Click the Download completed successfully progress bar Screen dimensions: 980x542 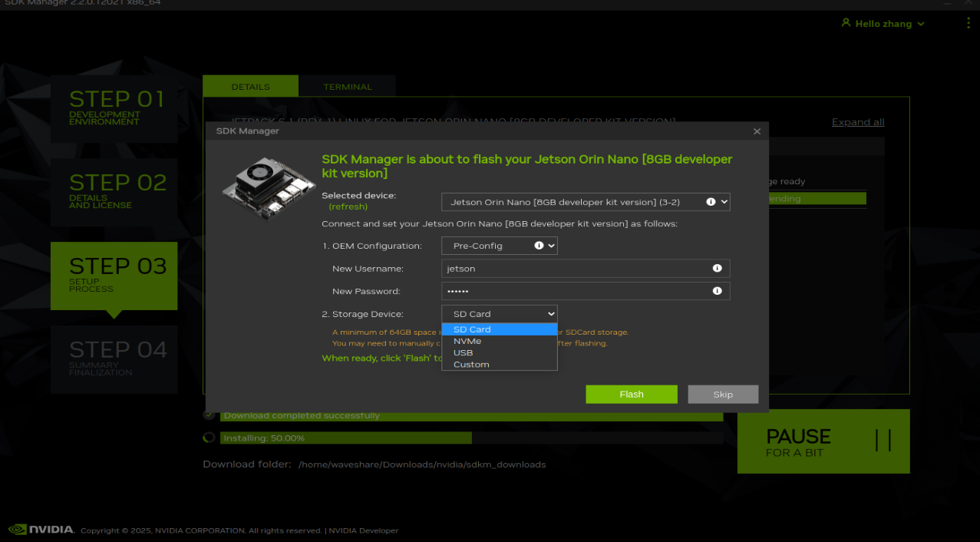[472, 415]
